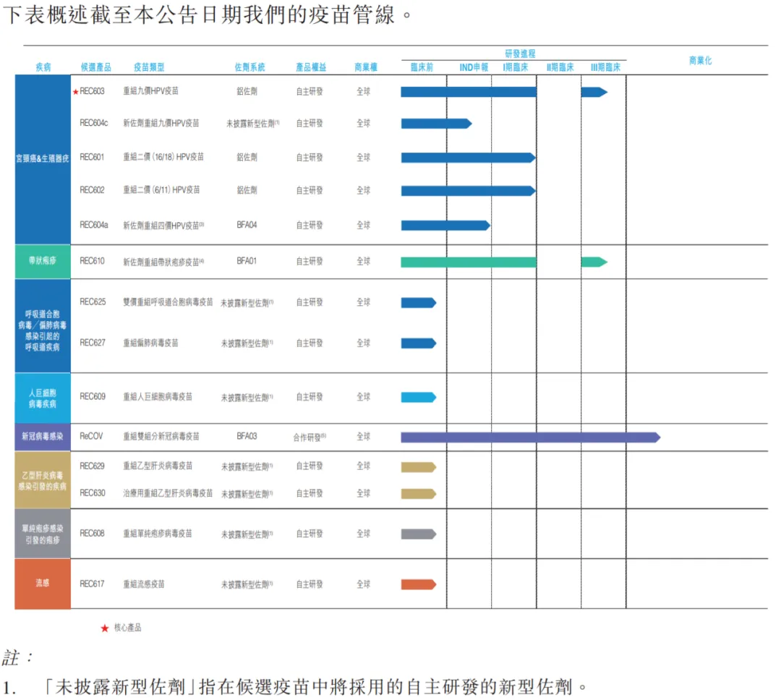Click the 疫苗類型 column header
Viewport: 781px width, 700px height.
pyautogui.click(x=149, y=67)
